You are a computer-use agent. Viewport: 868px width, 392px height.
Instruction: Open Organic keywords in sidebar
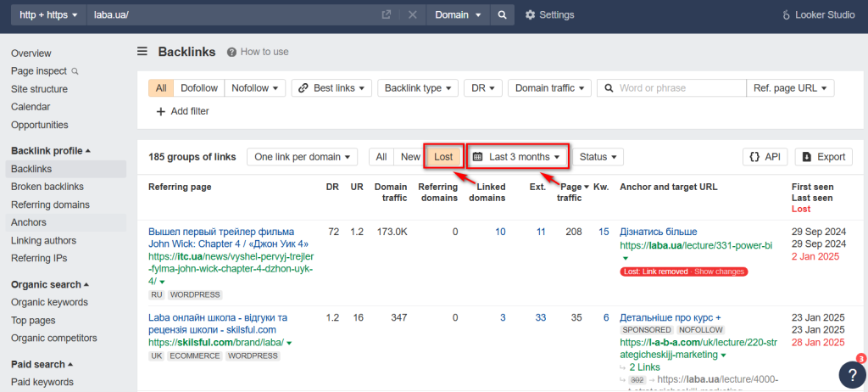point(49,302)
